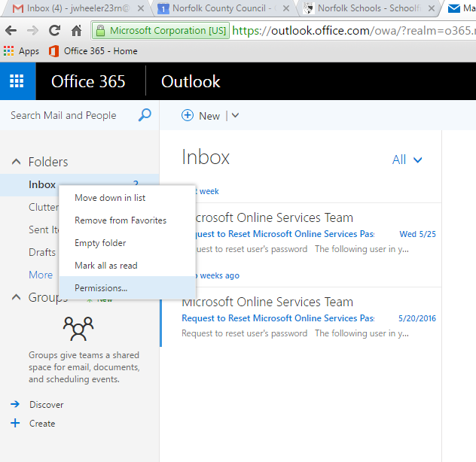Open Permissions... from context menu
Image resolution: width=476 pixels, height=462 pixels.
tap(127, 288)
